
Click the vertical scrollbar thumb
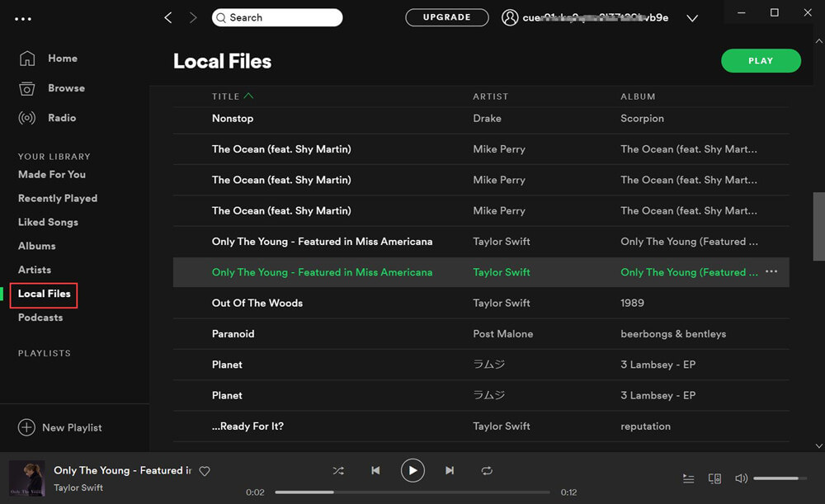(x=818, y=226)
